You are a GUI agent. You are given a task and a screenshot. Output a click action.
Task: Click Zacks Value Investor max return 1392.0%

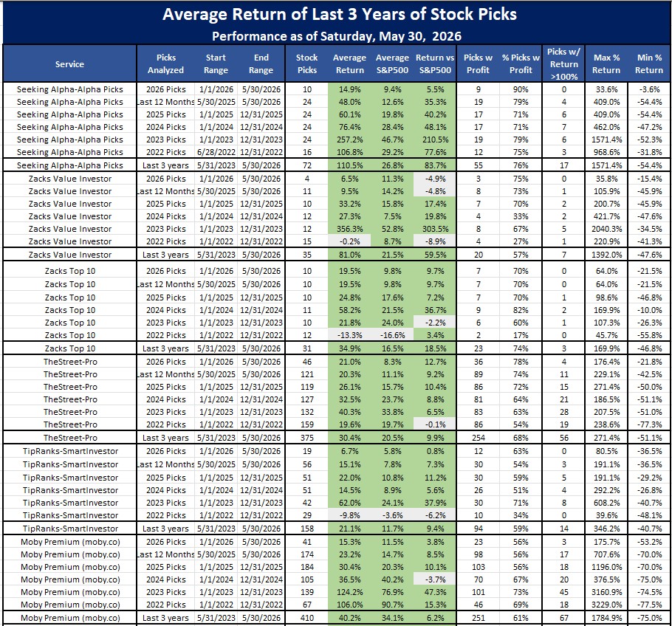606,255
